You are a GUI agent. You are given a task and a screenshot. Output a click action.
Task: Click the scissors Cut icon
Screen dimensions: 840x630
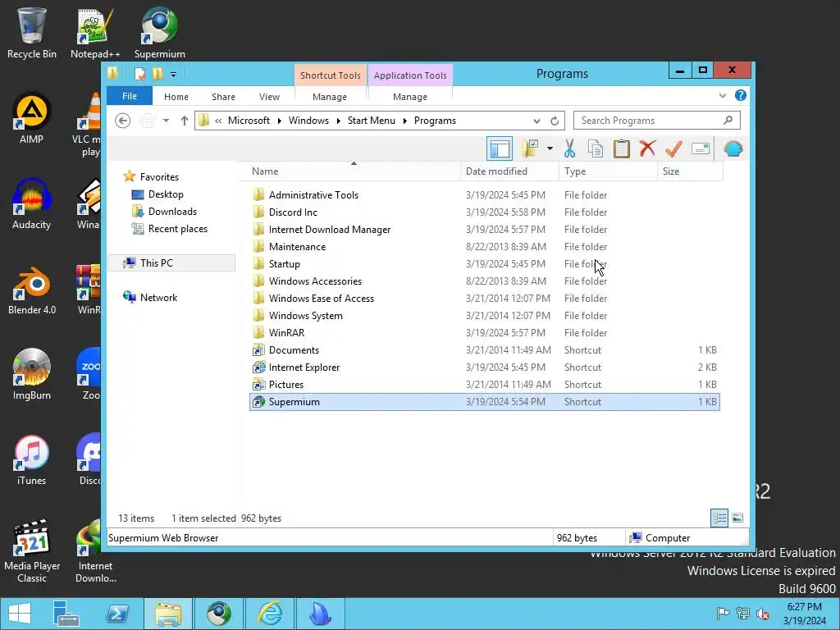[x=569, y=148]
